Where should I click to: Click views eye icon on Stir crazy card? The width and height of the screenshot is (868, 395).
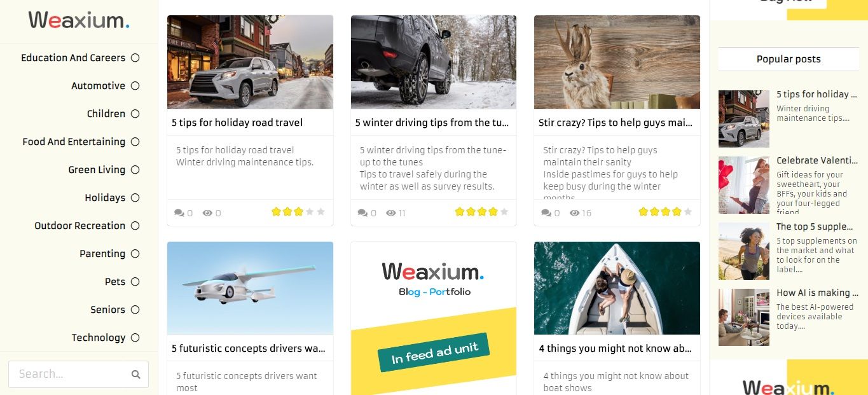click(574, 213)
